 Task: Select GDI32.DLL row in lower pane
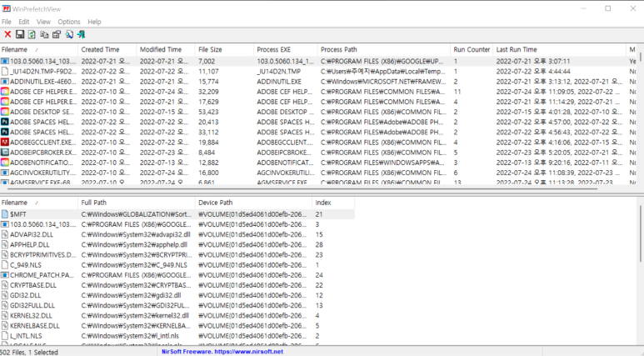(x=177, y=295)
